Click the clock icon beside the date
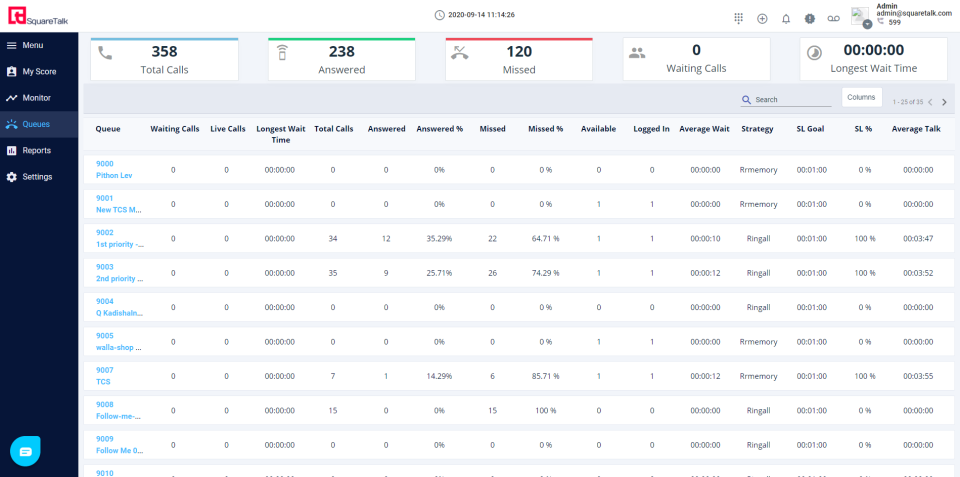The width and height of the screenshot is (960, 477). click(439, 15)
